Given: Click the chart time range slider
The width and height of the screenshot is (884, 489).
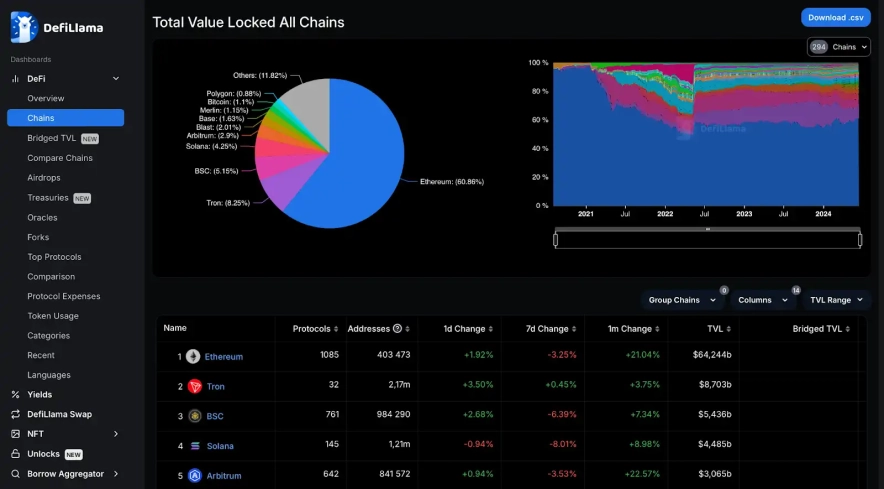Looking at the screenshot, I should point(707,239).
